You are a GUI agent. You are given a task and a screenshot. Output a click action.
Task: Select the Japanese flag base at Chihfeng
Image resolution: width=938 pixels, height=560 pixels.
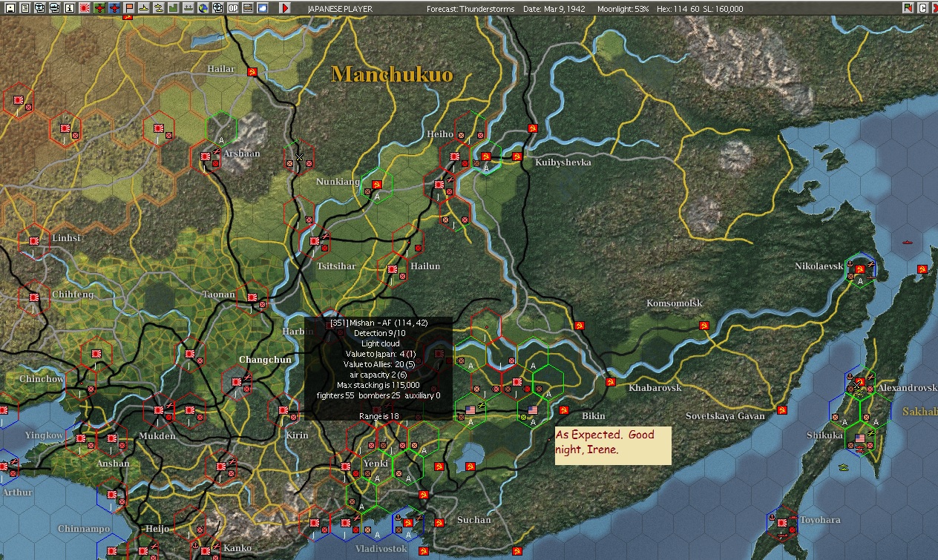pos(34,297)
